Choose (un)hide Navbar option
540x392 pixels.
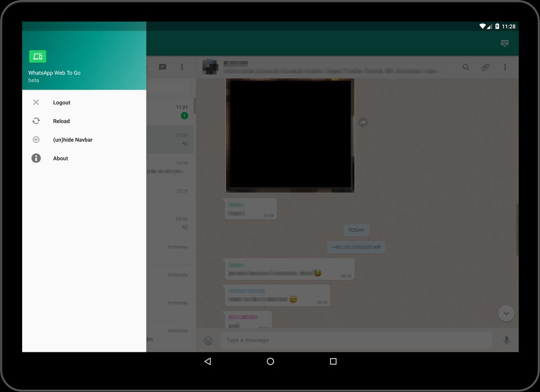[x=84, y=140]
